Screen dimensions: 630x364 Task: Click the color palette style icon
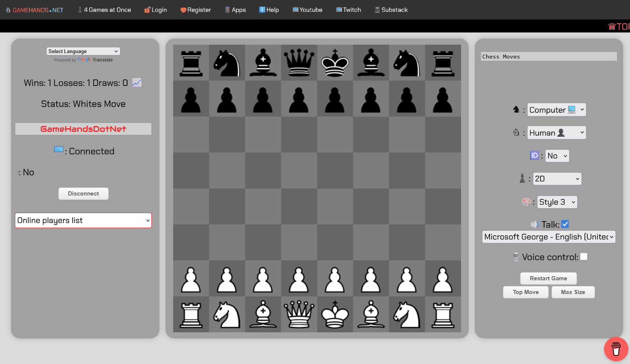(526, 202)
